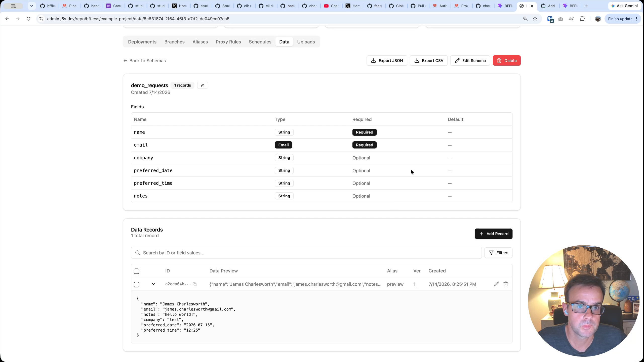Click the webcam video overlay thumbnail
This screenshot has width=644, height=362.
tap(584, 301)
